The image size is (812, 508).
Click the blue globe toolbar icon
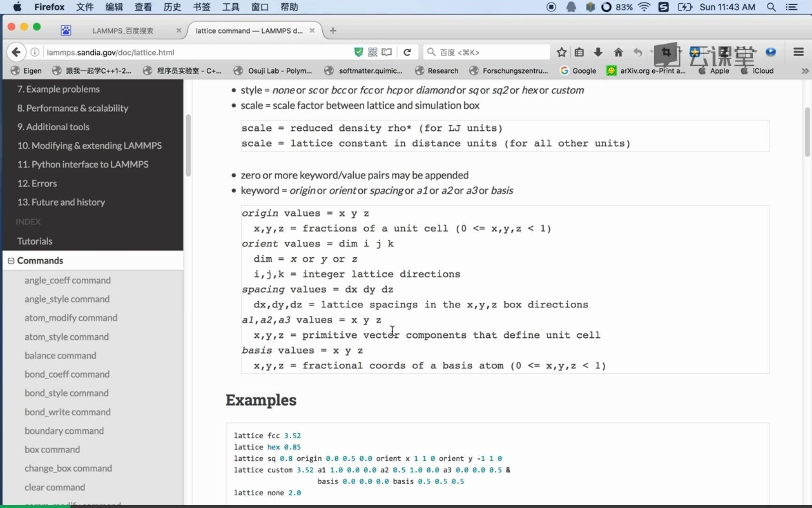(771, 52)
